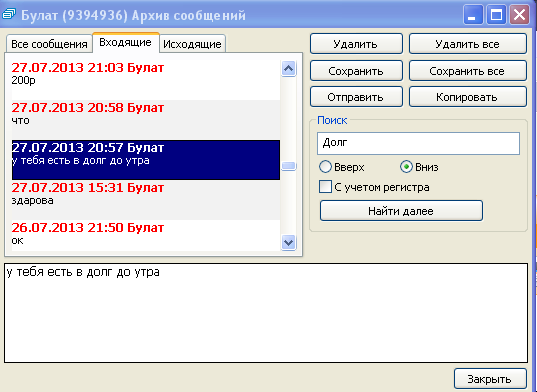Click the Копировать button
This screenshot has height=392, width=537.
(467, 97)
